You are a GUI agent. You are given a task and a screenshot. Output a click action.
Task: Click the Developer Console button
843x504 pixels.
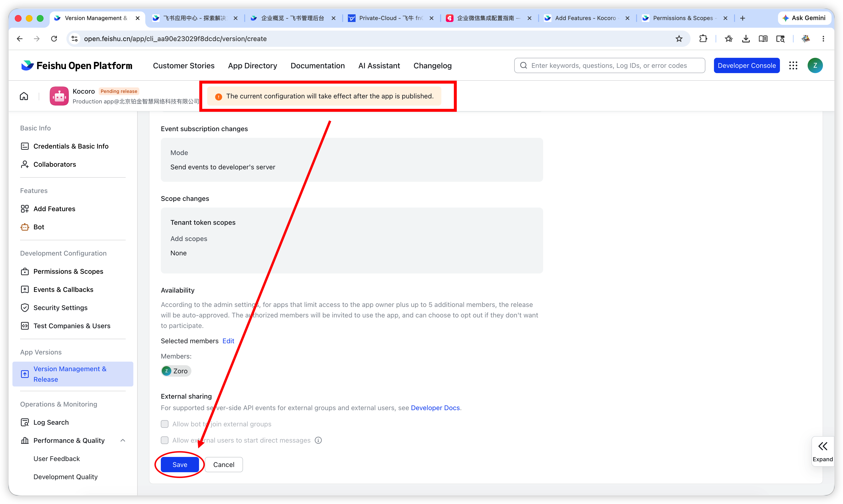(746, 65)
